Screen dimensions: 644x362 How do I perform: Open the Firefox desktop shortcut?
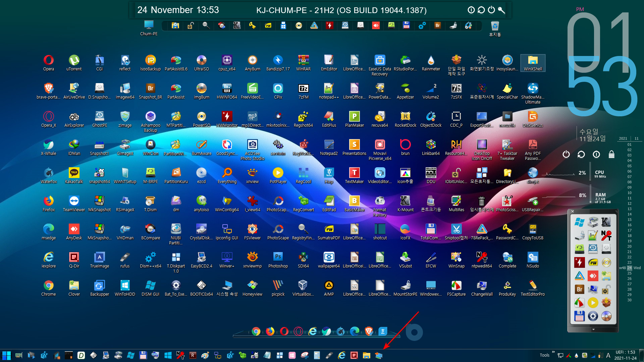pyautogui.click(x=48, y=204)
